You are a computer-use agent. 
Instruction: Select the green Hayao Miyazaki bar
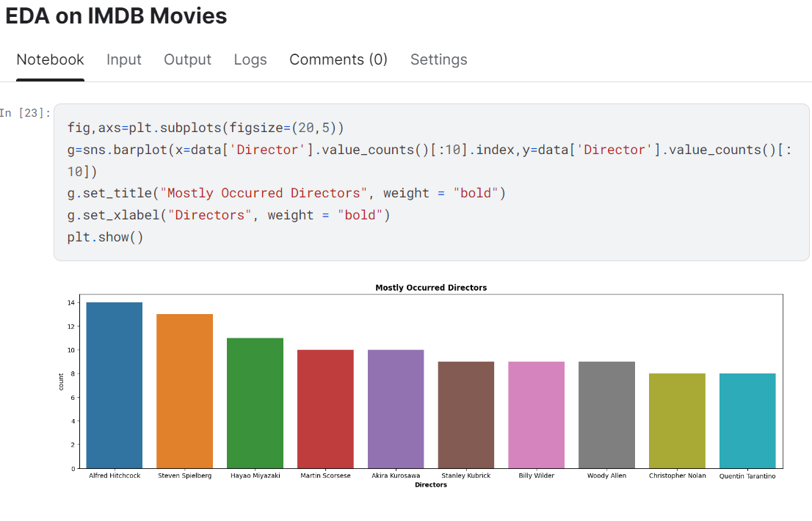click(x=255, y=403)
